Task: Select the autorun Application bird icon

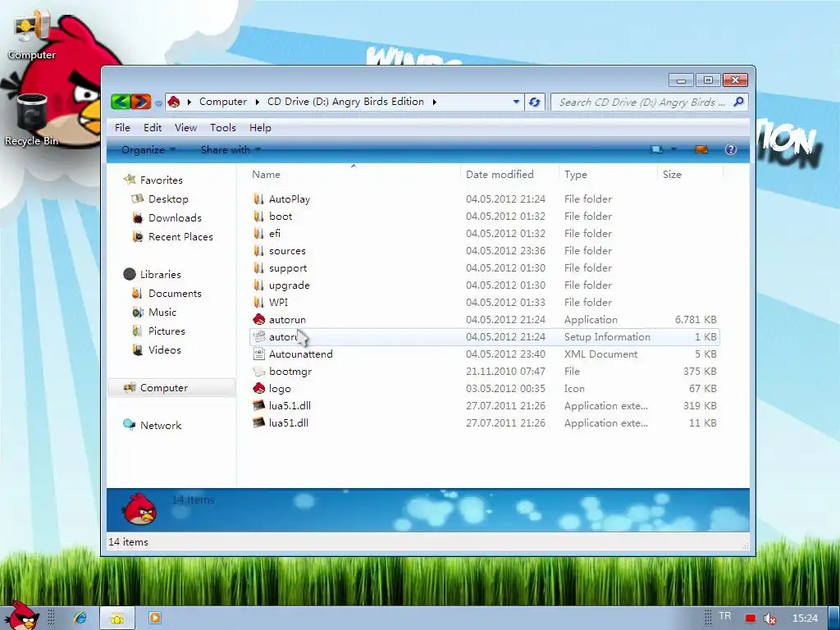Action: point(258,319)
